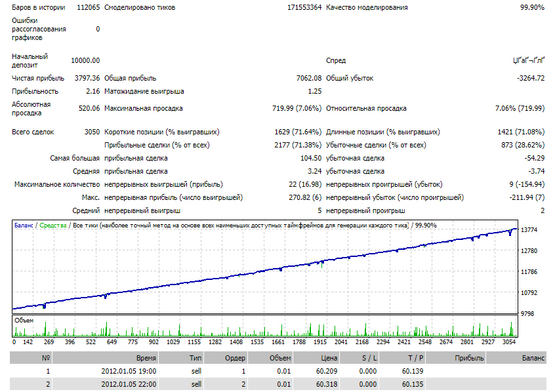Click the chart y-axis value 11786
Screen dimensions: 555x392
pos(529,271)
